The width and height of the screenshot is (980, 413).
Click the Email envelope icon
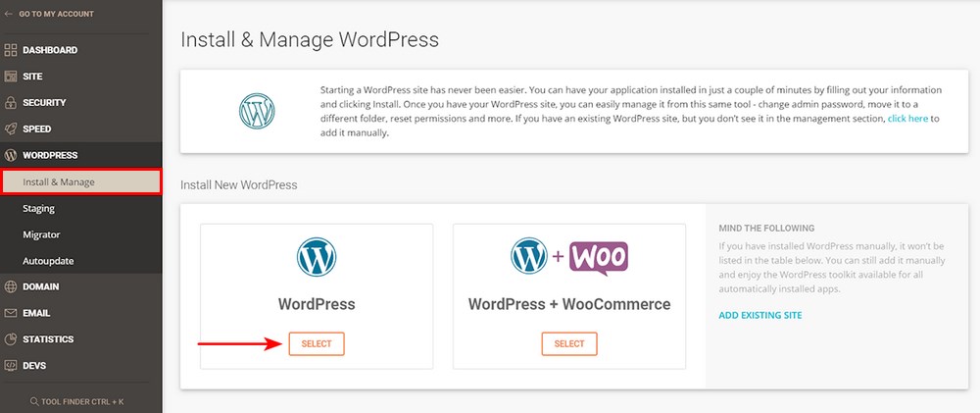11,313
